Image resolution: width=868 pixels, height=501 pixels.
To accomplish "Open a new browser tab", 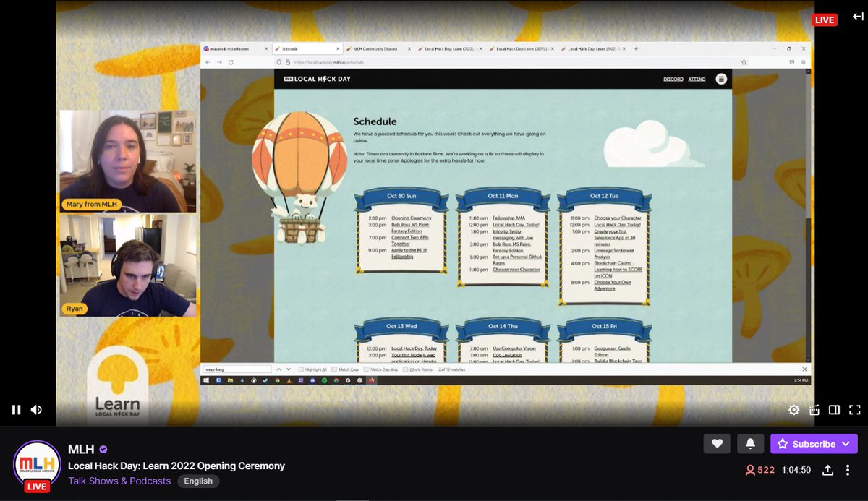I will 636,48.
